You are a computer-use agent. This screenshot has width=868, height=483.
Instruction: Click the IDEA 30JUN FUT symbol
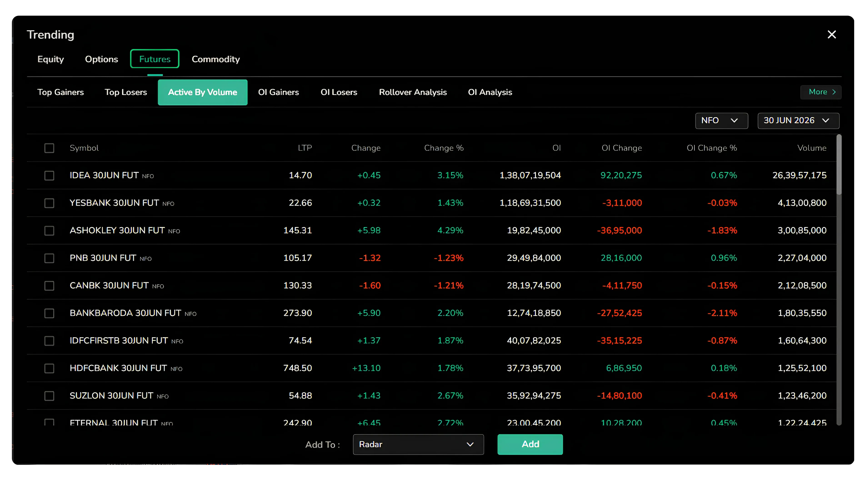pos(104,175)
